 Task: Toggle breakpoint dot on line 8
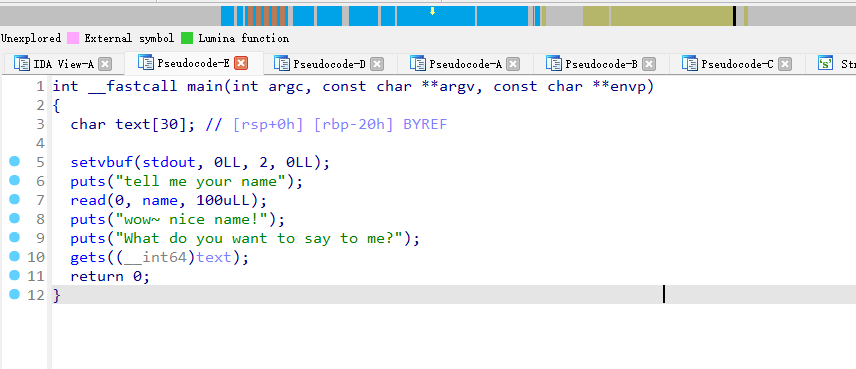tap(14, 218)
